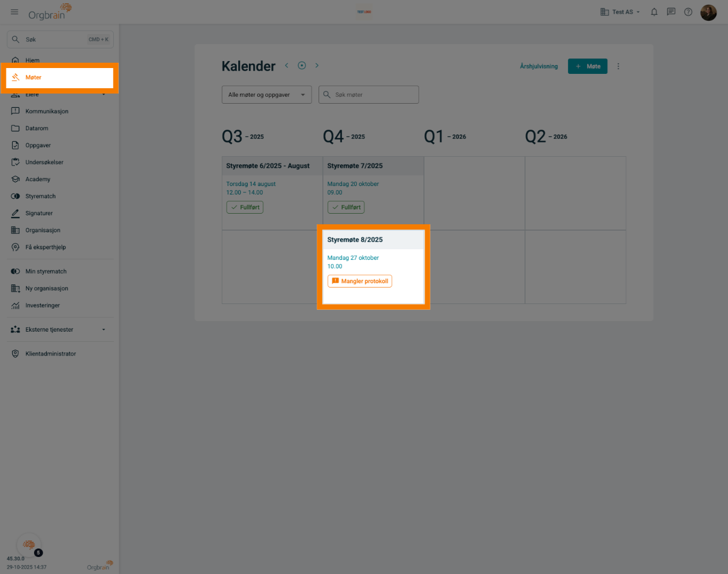The width and height of the screenshot is (728, 574).
Task: Go to previous calendar period
Action: click(287, 65)
